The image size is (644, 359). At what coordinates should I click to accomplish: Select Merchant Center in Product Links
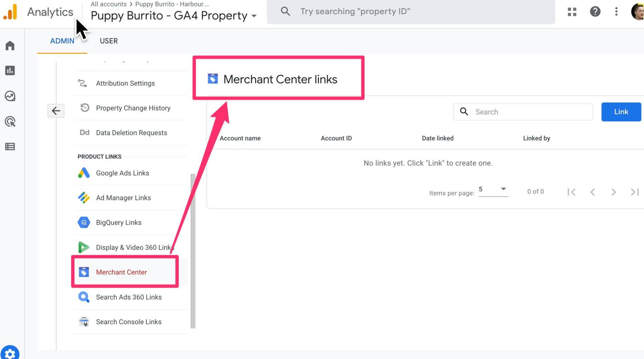click(121, 272)
